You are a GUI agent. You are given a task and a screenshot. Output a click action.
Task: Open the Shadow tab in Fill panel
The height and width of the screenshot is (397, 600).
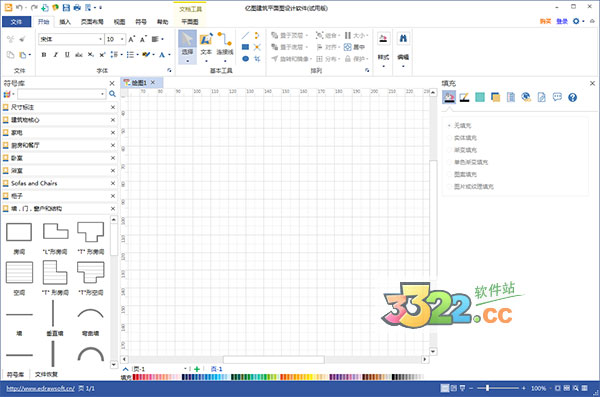[x=479, y=97]
